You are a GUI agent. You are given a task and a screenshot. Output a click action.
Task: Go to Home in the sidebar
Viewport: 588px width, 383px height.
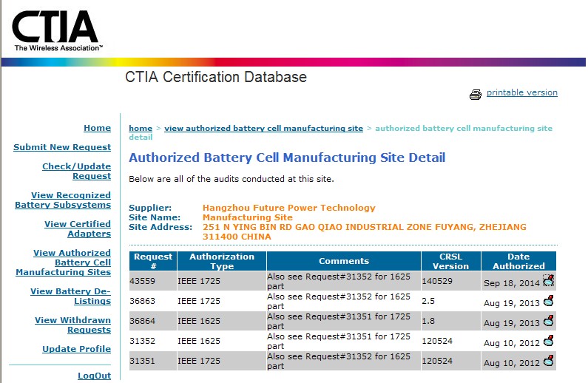[97, 128]
